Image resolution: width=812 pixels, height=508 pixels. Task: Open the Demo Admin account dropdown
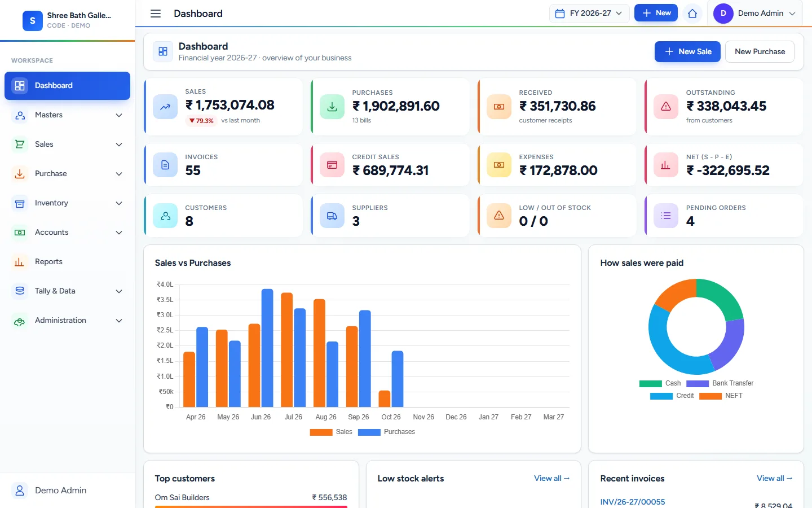[756, 14]
